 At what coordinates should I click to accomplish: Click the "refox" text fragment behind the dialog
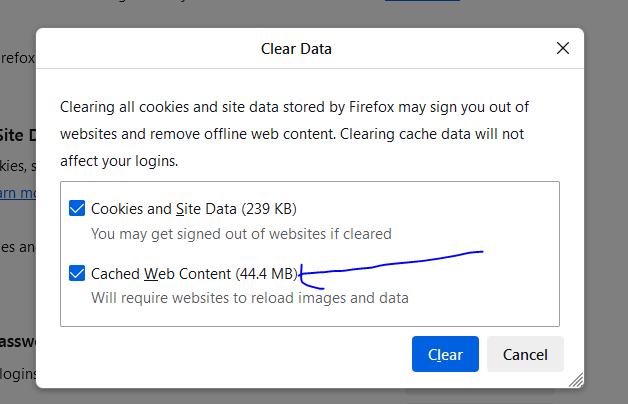18,58
